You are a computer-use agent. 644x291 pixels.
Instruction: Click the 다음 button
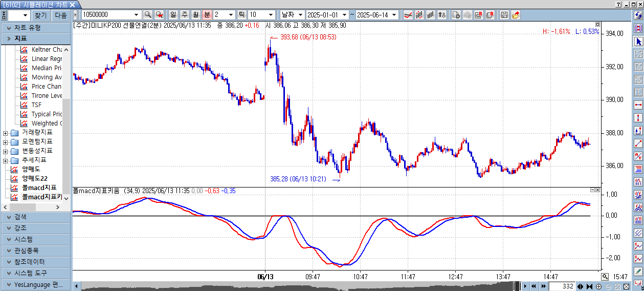coord(61,15)
